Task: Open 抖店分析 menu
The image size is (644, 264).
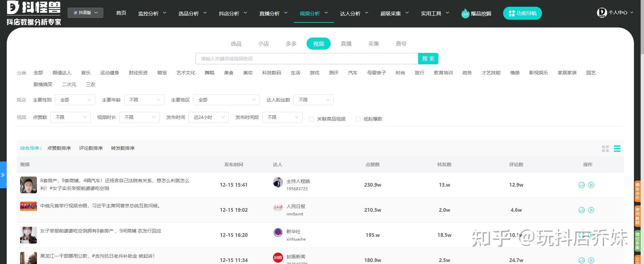Action: [233, 13]
